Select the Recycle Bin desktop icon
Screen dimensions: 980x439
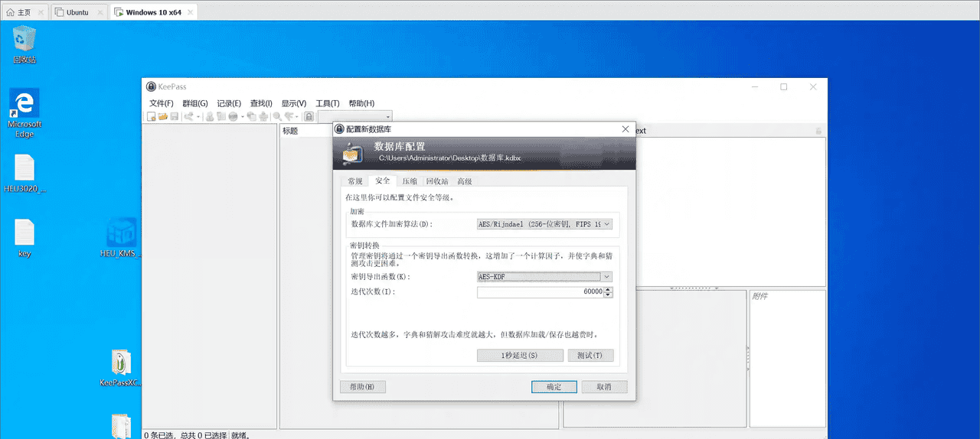(x=24, y=44)
